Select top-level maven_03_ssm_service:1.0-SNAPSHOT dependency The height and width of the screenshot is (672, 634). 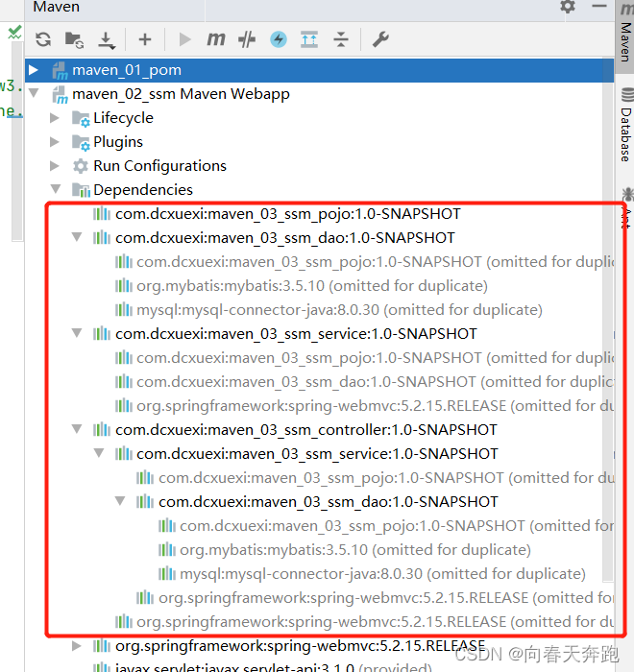[x=296, y=334]
